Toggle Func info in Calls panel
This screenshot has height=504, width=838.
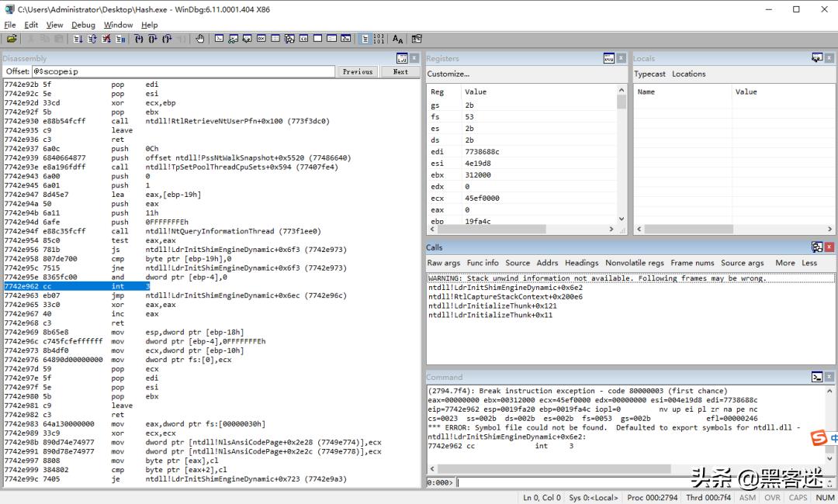(483, 263)
